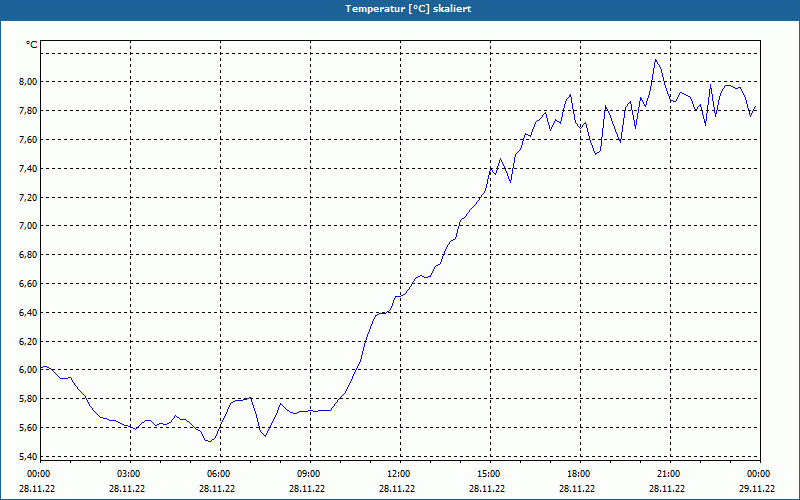800x500 pixels.
Task: Click the 28.11.22 date under 18:00
Action: (577, 488)
